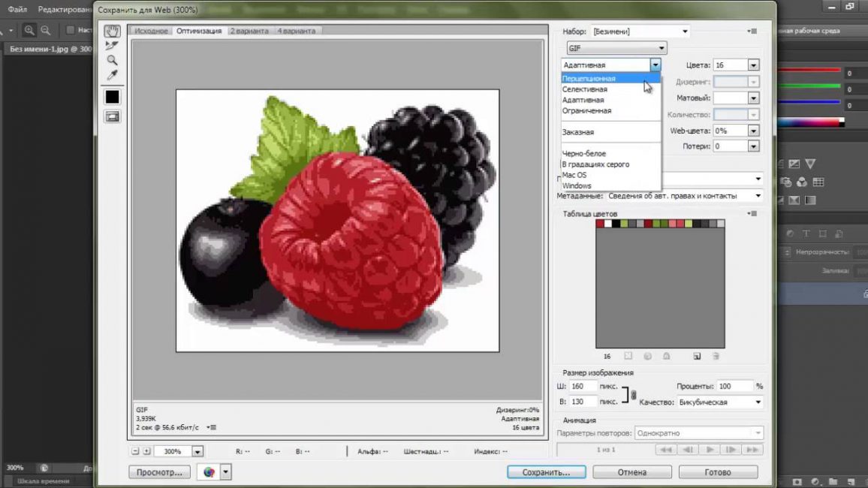
Task: Select the Slice Select tool
Action: pos(112,46)
